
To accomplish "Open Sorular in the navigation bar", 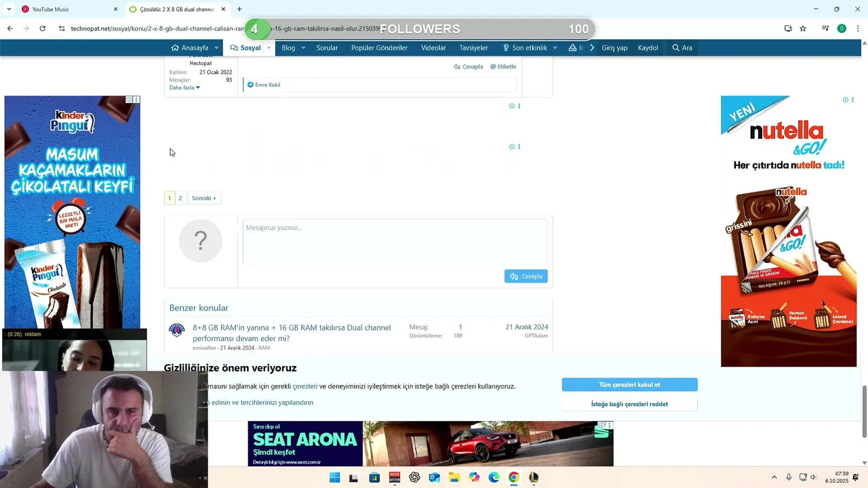I will [x=327, y=47].
